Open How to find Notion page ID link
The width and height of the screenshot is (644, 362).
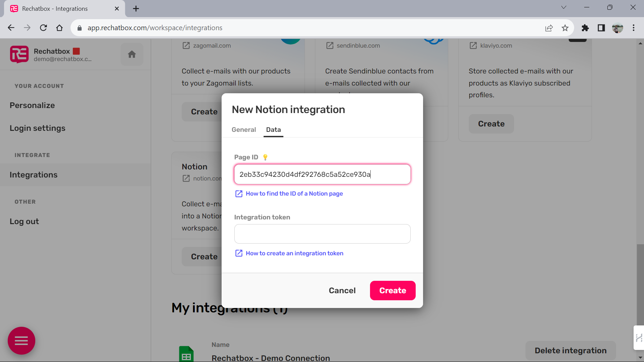click(x=294, y=194)
